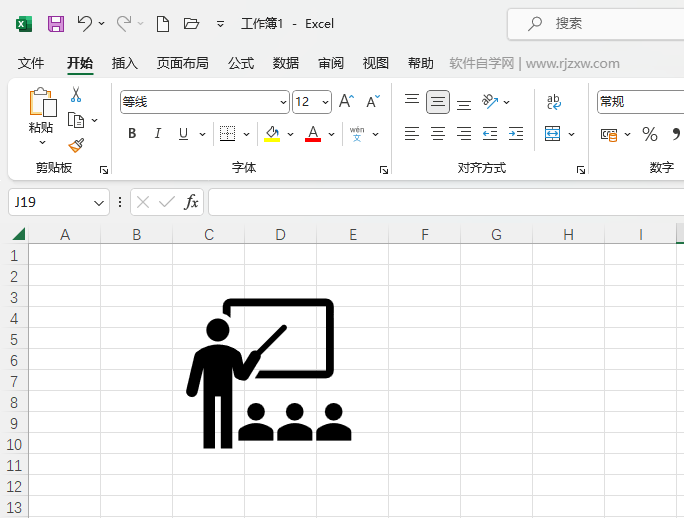This screenshot has width=684, height=518.
Task: Switch to the 页面布局 tab
Action: coord(182,63)
